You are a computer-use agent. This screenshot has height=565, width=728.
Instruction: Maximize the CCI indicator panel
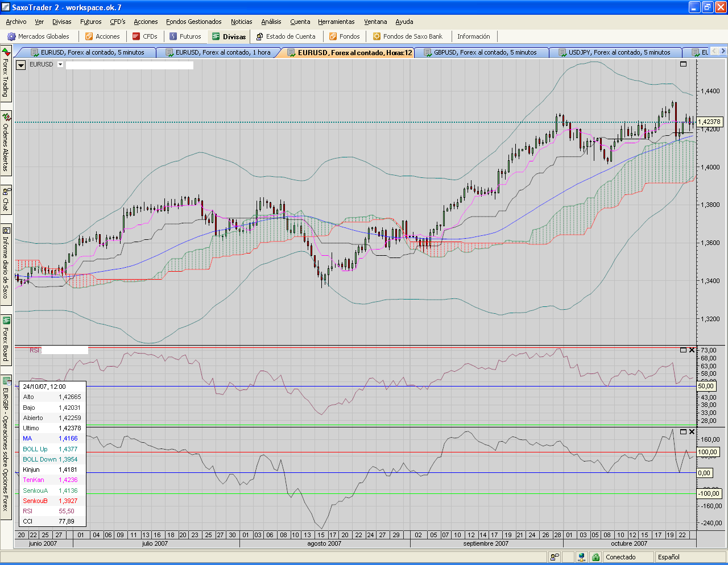[x=683, y=432]
